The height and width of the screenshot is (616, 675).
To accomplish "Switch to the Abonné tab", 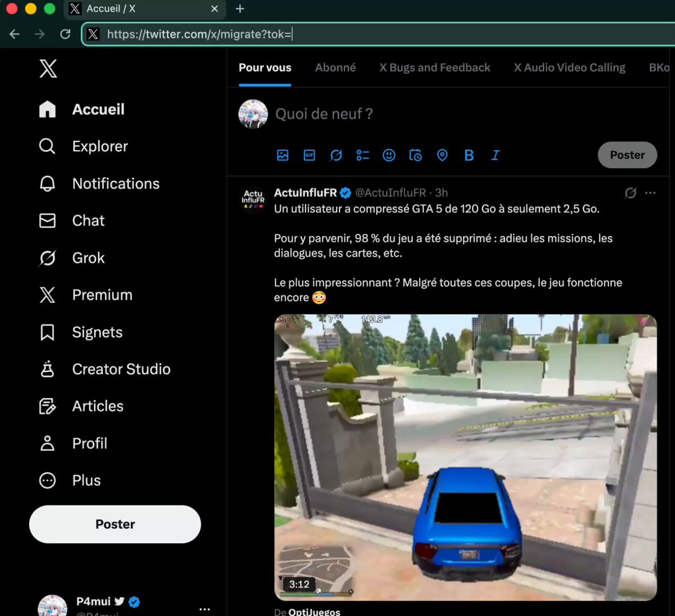I will point(335,68).
